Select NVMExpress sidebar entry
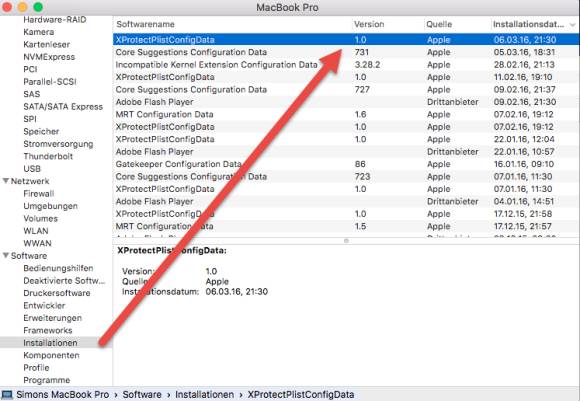The height and width of the screenshot is (401, 580). [x=49, y=57]
